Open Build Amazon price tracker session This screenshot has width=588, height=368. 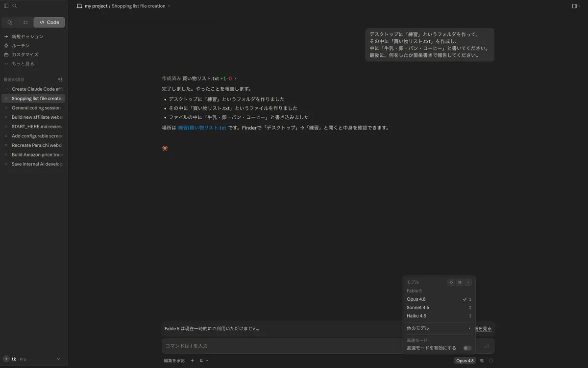pos(33,155)
